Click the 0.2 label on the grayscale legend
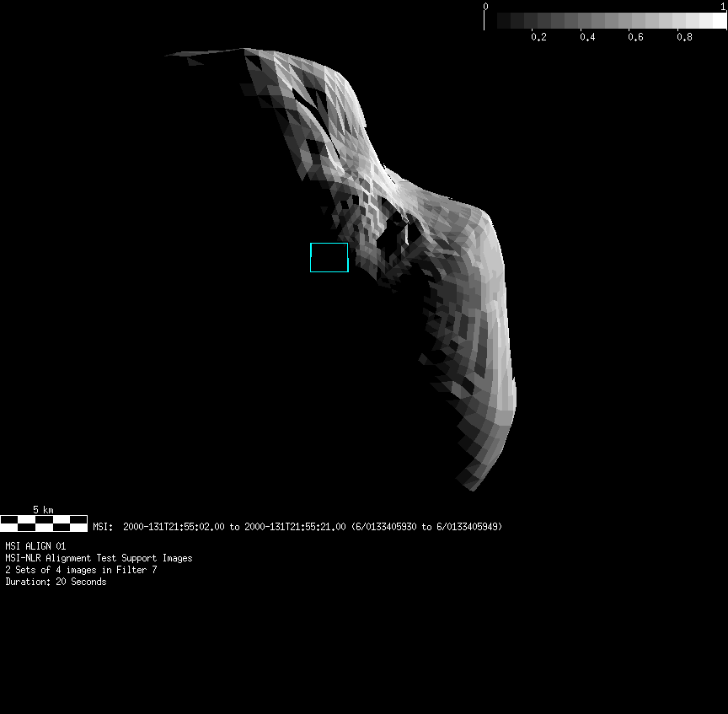Image resolution: width=728 pixels, height=714 pixels. point(538,37)
